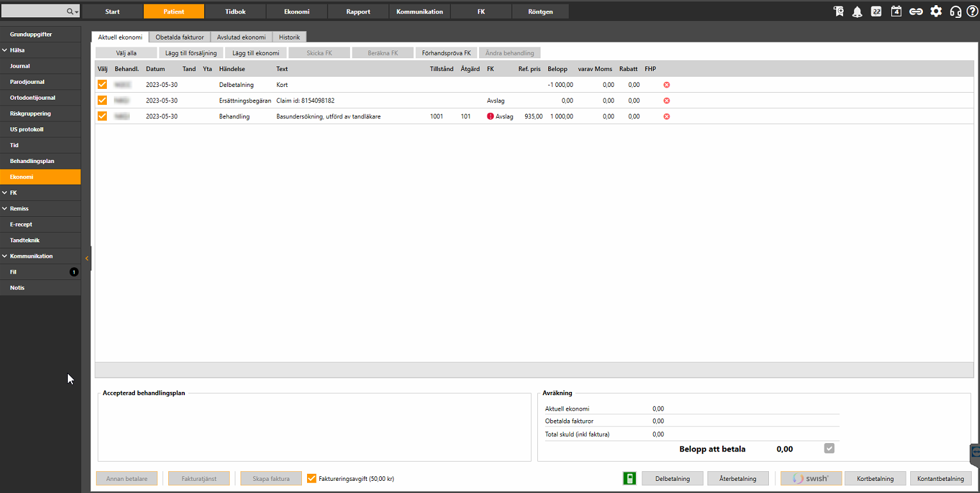The image size is (980, 493).
Task: Open the Tidbok top menu
Action: pyautogui.click(x=235, y=12)
